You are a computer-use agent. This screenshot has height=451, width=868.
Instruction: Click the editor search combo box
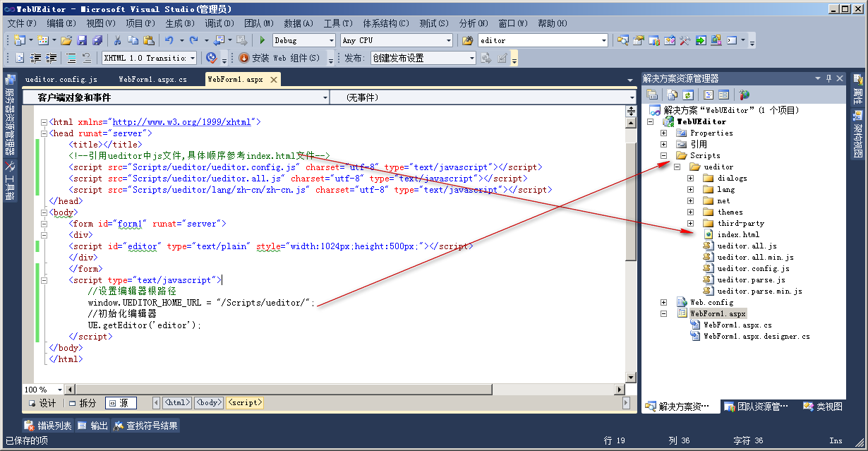click(x=542, y=40)
